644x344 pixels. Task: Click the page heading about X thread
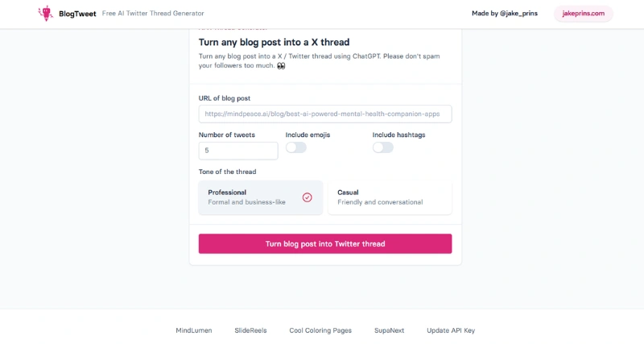pyautogui.click(x=274, y=42)
